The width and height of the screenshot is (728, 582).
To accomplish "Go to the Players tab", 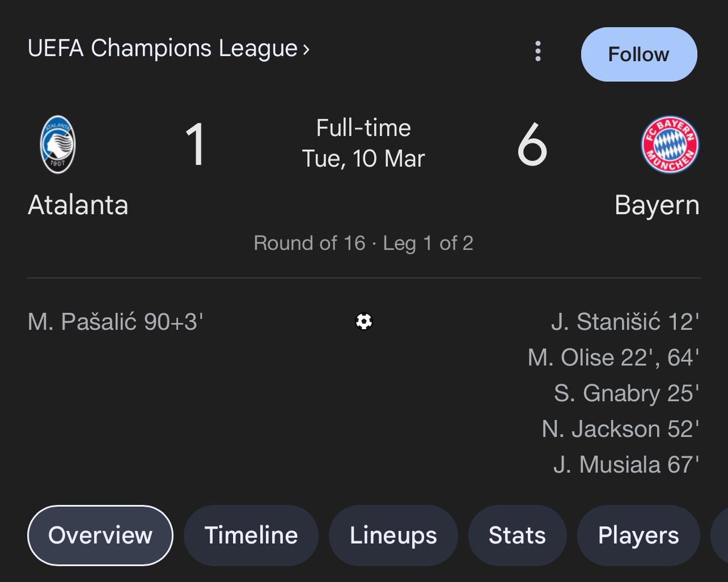I will coord(638,535).
